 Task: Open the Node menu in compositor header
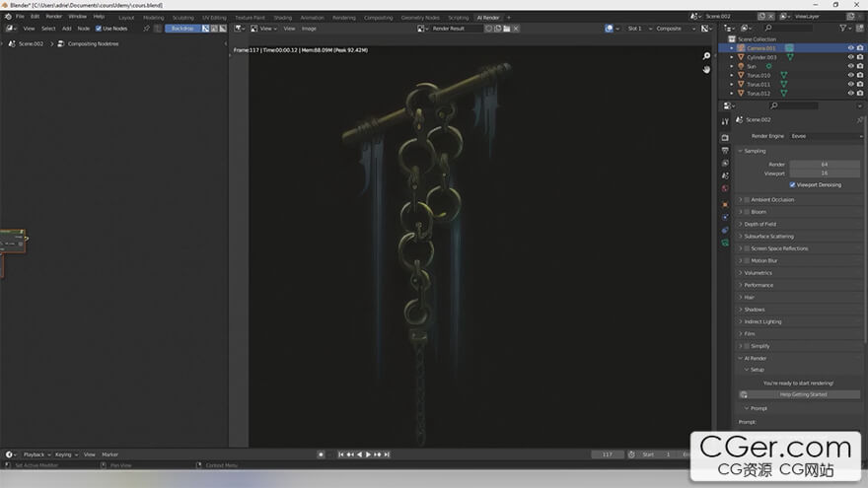pyautogui.click(x=83, y=29)
